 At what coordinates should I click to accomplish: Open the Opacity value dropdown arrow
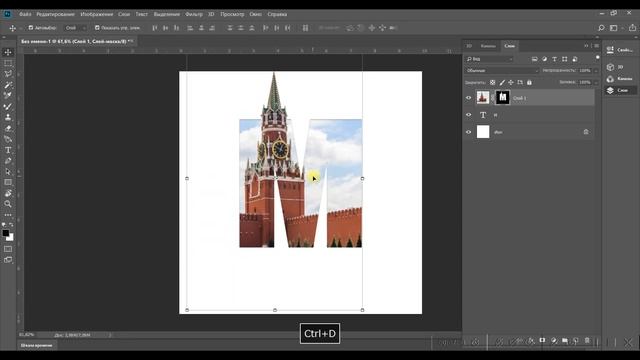point(596,71)
